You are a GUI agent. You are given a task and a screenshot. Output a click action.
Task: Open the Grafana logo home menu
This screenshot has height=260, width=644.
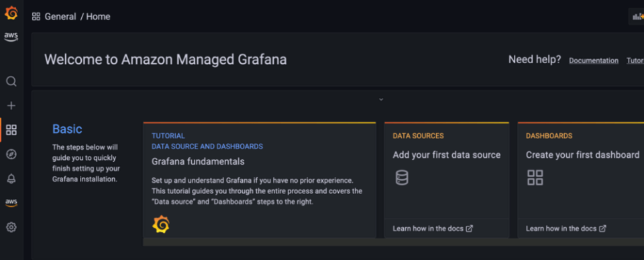click(x=11, y=13)
